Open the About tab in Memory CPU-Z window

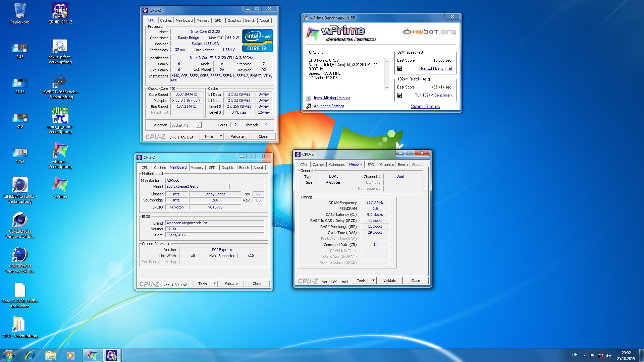[417, 165]
